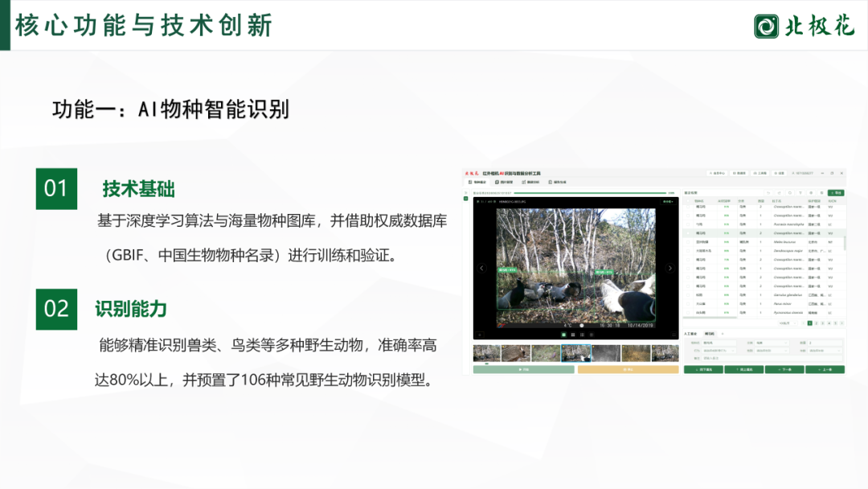The width and height of the screenshot is (868, 489).
Task: Click undo icon in results toolbar
Action: coord(768,193)
